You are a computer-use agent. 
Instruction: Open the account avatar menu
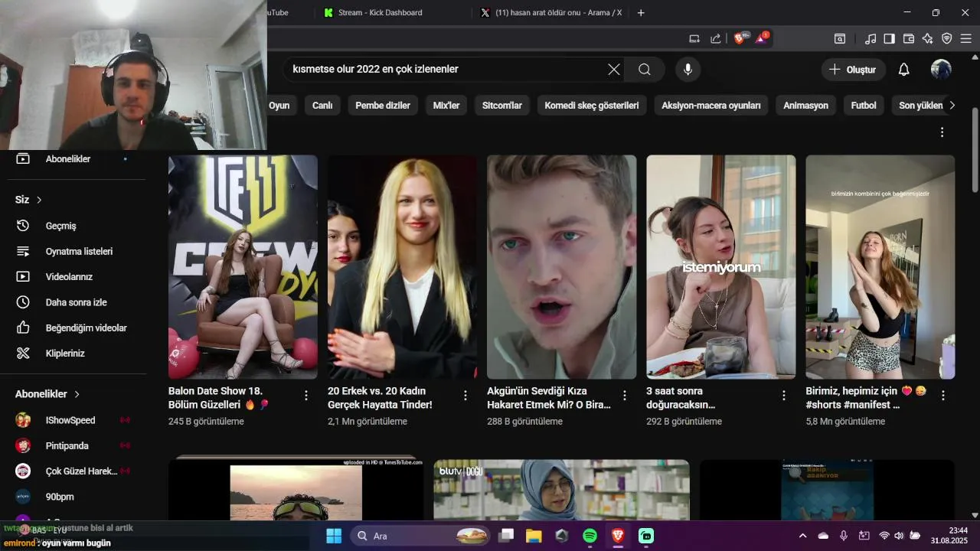pyautogui.click(x=941, y=70)
